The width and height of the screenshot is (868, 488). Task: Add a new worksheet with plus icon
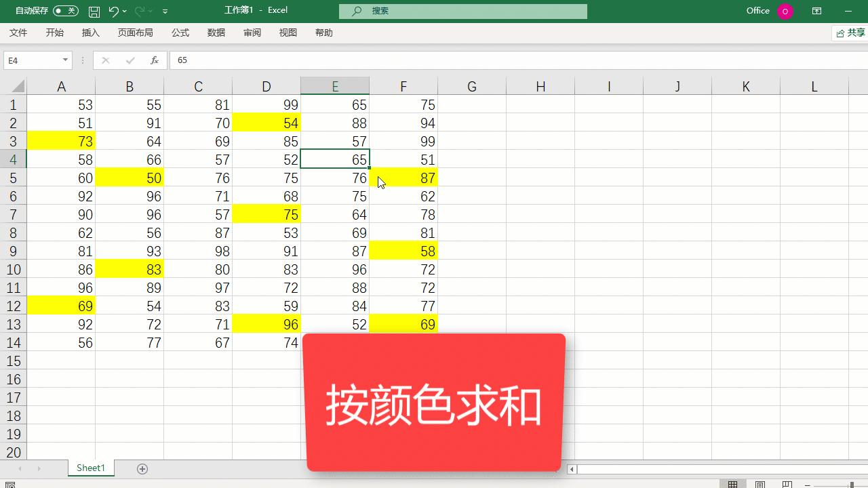pos(142,468)
